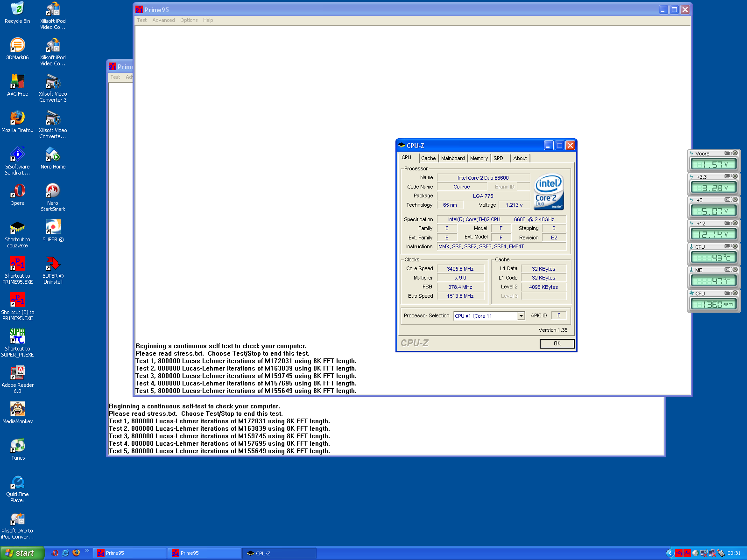Open the Processor Selection dropdown in CPU-Z

(x=521, y=316)
